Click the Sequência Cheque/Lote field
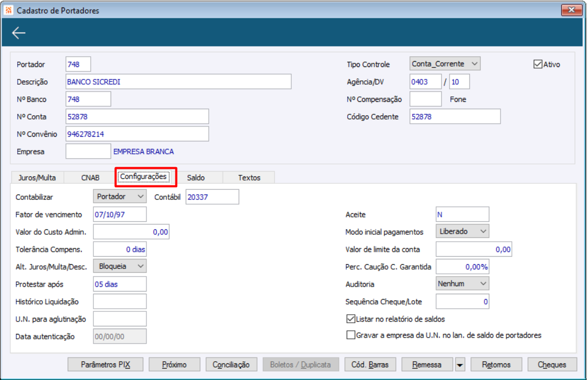This screenshot has height=380, width=588. pos(462,301)
